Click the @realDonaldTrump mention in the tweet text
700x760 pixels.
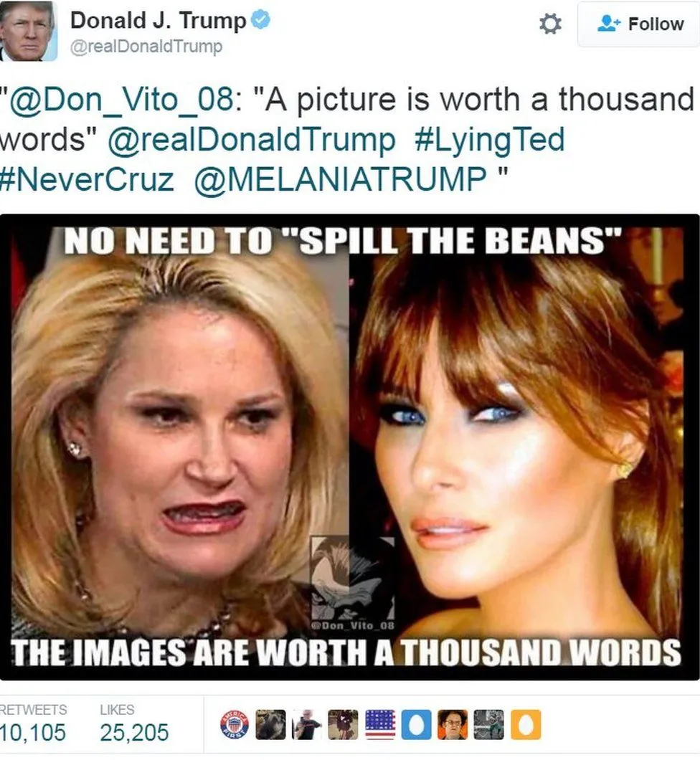(252, 140)
